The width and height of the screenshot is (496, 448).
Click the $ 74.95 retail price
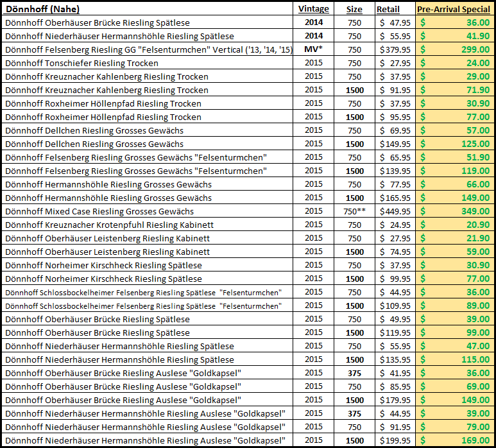pos(395,252)
